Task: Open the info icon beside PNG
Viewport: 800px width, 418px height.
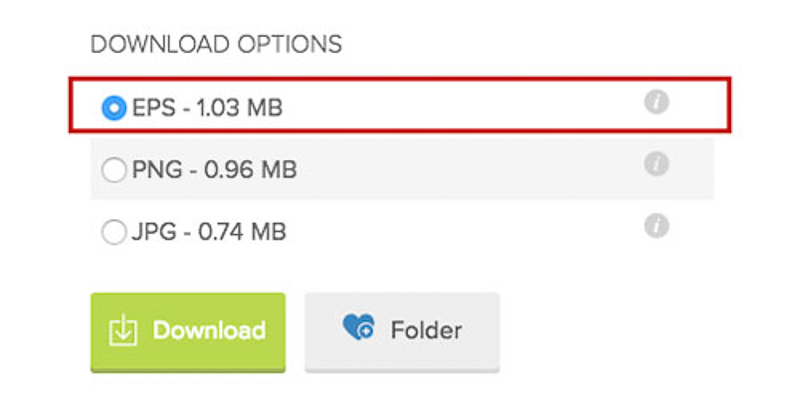Action: tap(656, 164)
